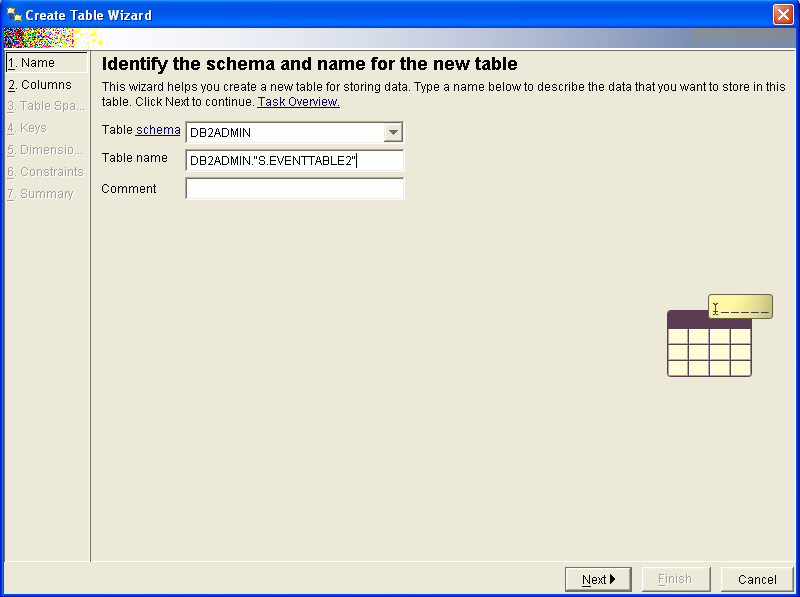Go to the 2. Columns step
This screenshot has height=597, width=800.
(40, 85)
